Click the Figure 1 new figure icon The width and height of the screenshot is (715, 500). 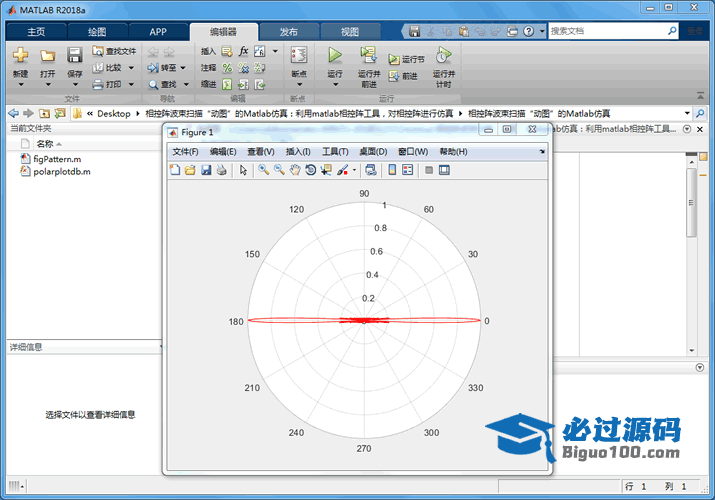[175, 170]
